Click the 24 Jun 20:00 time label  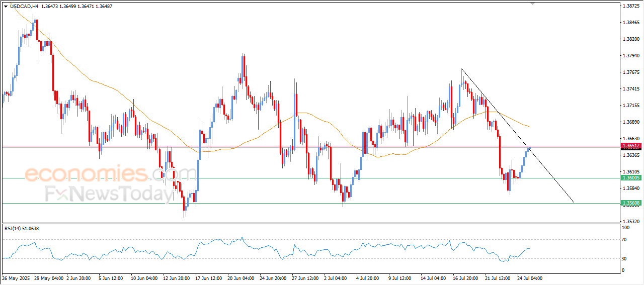click(273, 278)
